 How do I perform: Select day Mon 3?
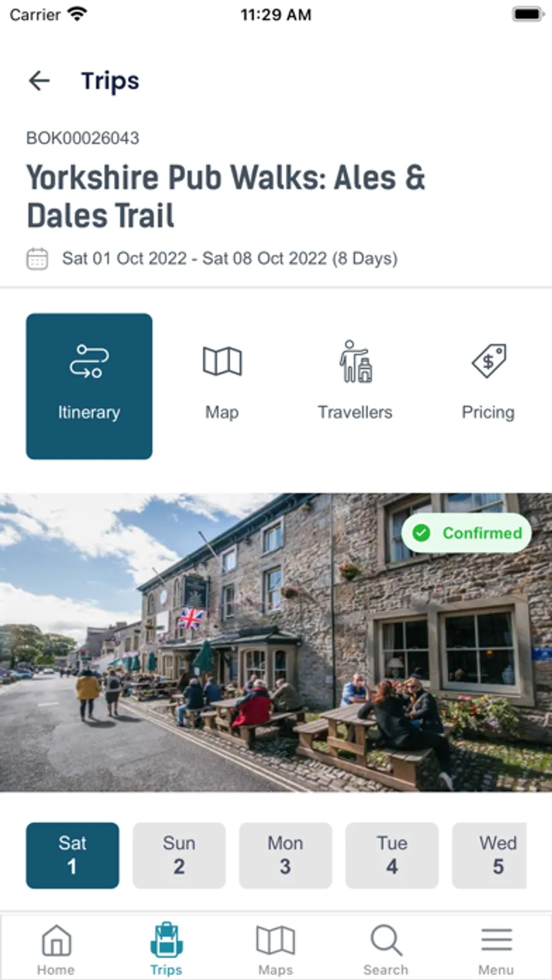tap(285, 856)
